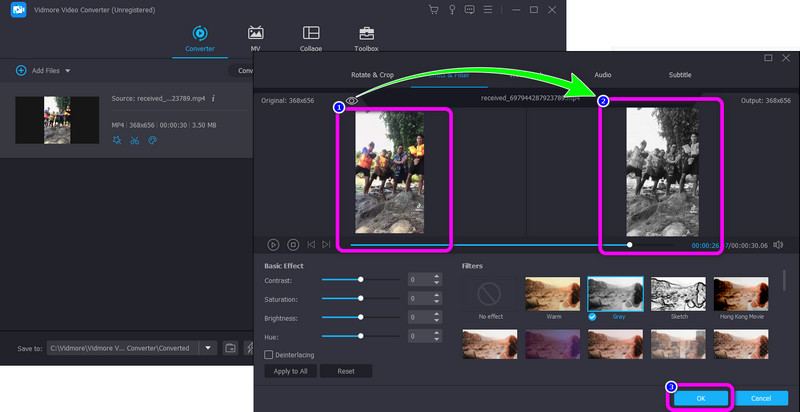
Task: Open the output folder icon
Action: pyautogui.click(x=230, y=348)
